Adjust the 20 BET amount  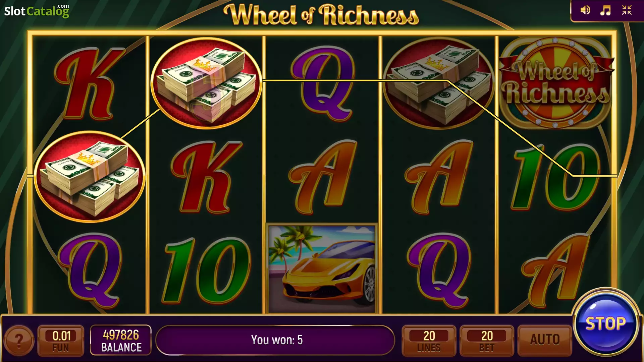[x=487, y=341]
